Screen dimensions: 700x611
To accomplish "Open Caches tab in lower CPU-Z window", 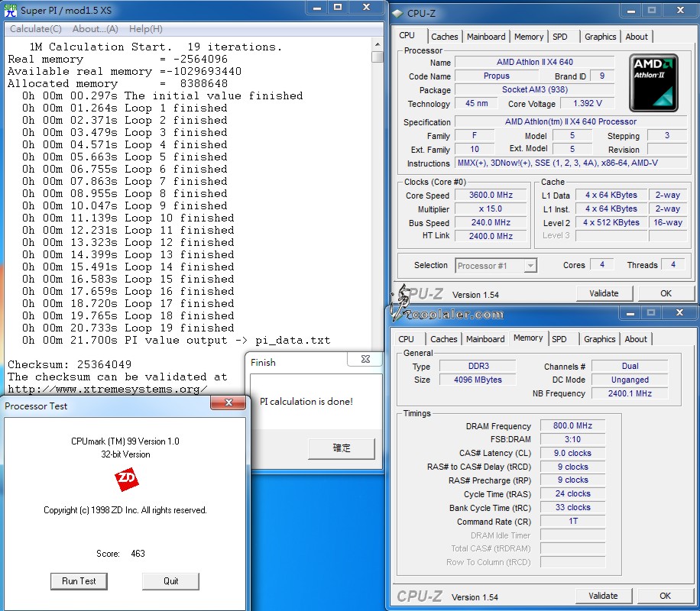I will (x=443, y=339).
